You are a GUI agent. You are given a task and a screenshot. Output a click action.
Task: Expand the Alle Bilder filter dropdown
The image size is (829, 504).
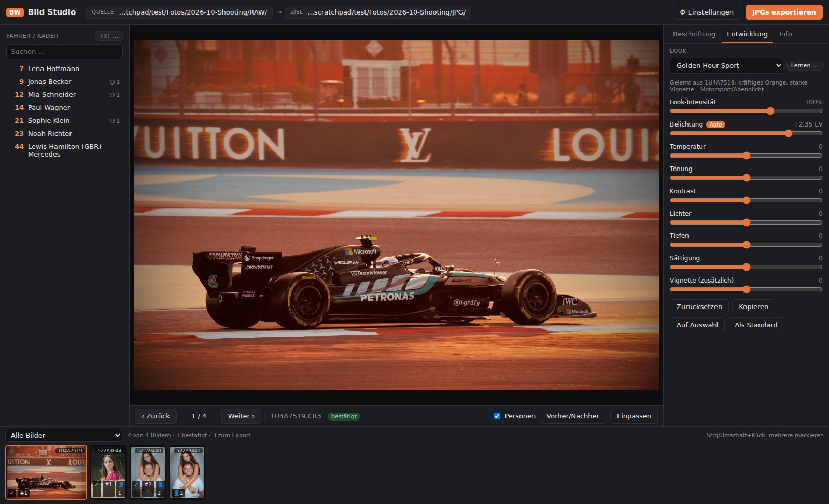63,435
